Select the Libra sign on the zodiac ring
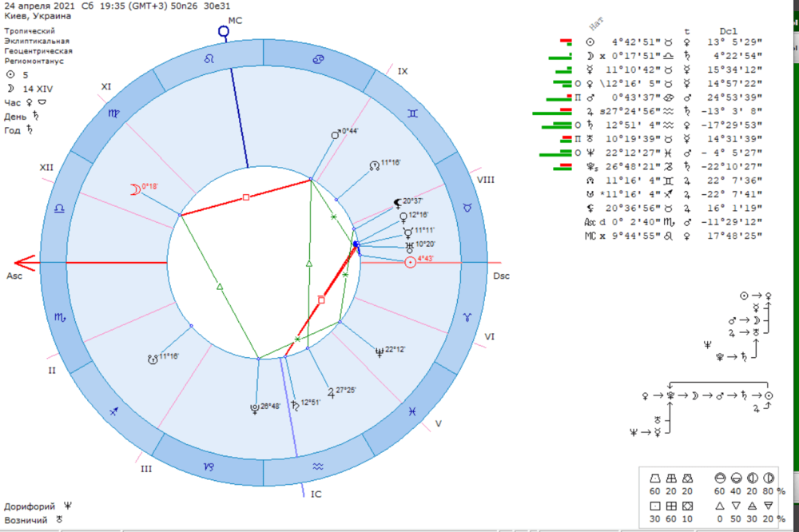The image size is (799, 532). pos(59,208)
